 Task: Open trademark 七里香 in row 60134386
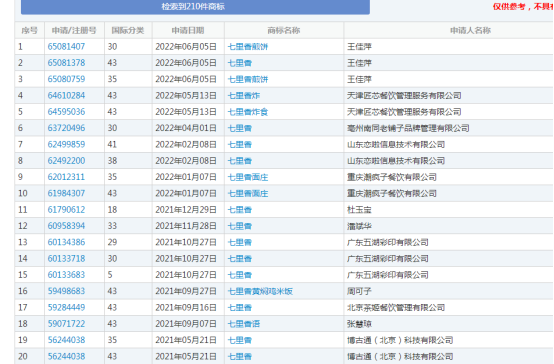click(240, 242)
